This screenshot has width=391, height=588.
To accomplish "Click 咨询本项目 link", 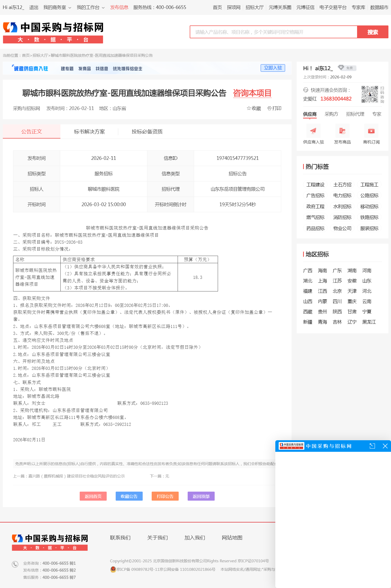I will (252, 93).
